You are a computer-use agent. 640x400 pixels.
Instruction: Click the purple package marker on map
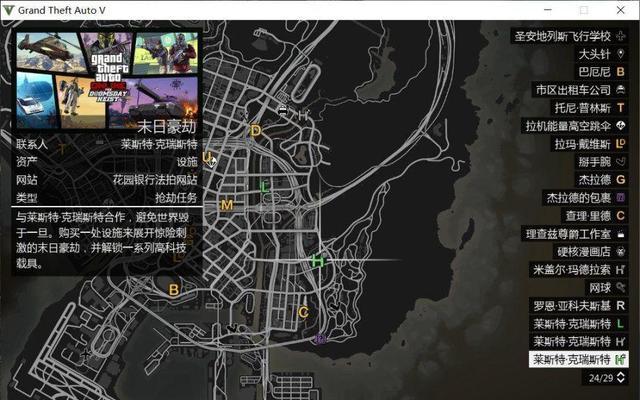[320, 338]
